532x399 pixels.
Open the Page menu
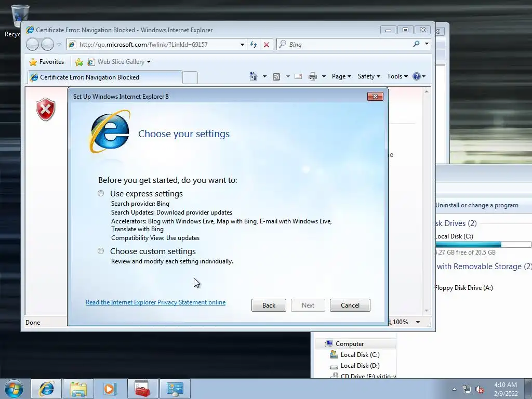click(341, 76)
